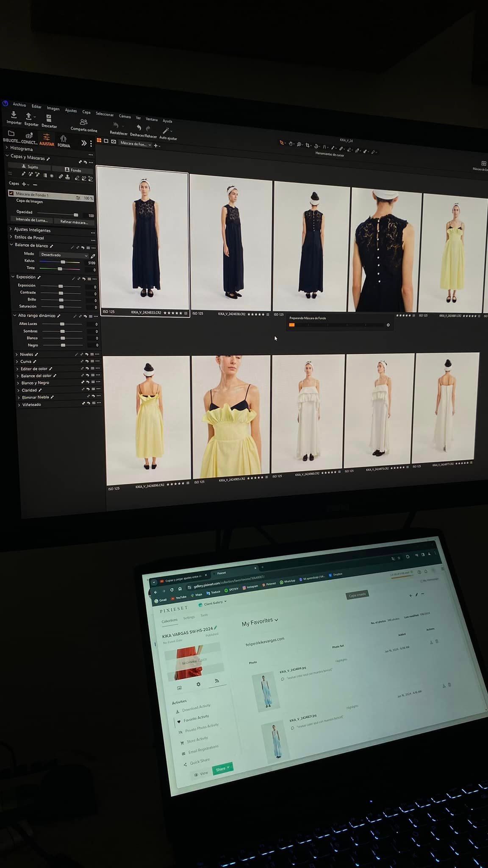
Task: Click the Exportar icon in the toolbar
Action: click(29, 117)
